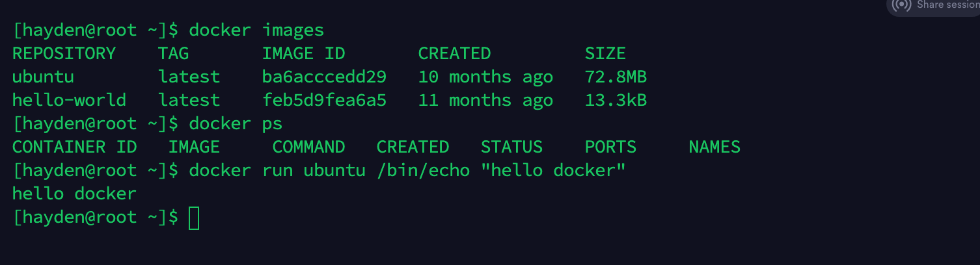This screenshot has height=265, width=980.
Task: Click the broadcast icon beside Share session
Action: pyautogui.click(x=902, y=5)
